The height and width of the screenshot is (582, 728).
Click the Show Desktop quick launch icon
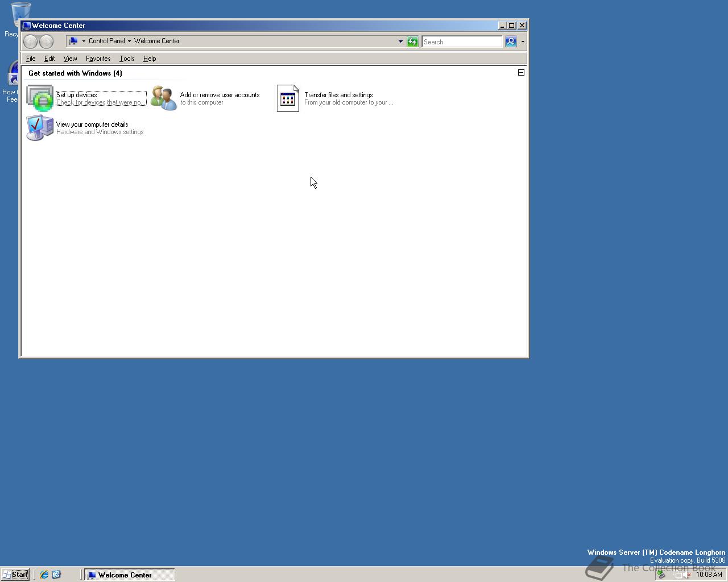[x=56, y=575]
